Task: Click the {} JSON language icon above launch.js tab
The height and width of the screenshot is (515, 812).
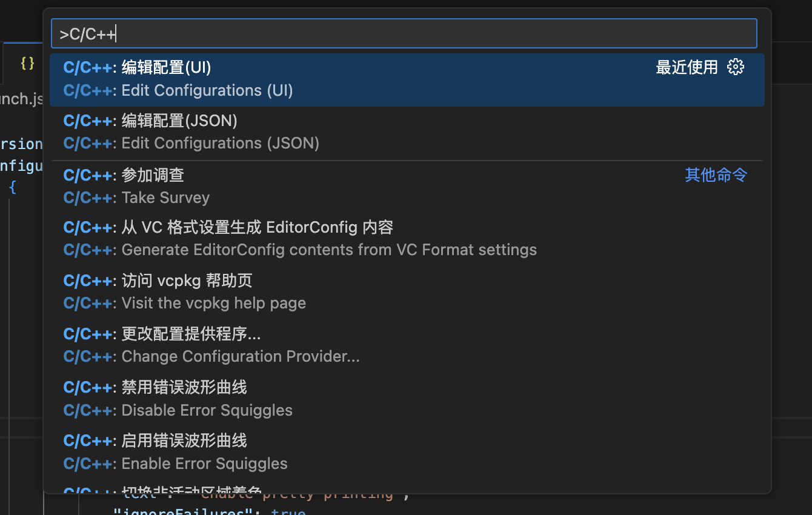Action: tap(25, 62)
